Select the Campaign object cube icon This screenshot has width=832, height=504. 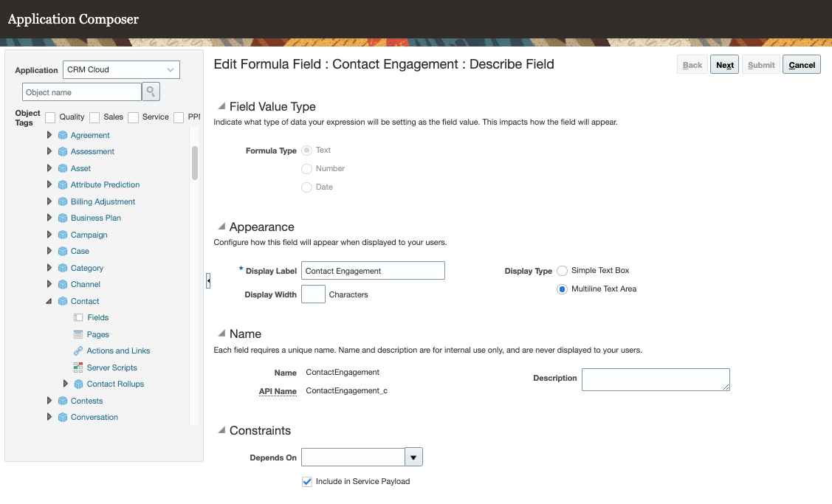coord(62,235)
